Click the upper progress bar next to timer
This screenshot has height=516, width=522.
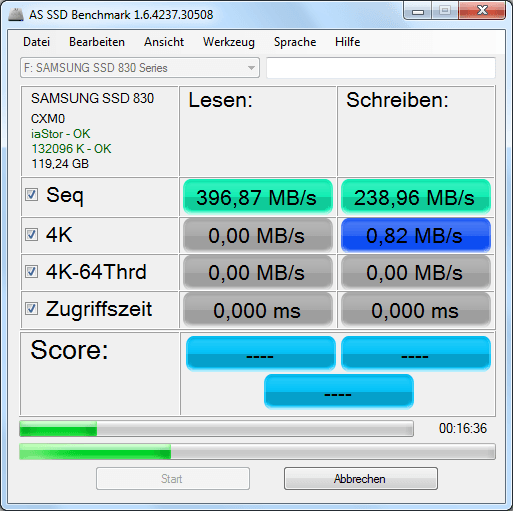216,428
